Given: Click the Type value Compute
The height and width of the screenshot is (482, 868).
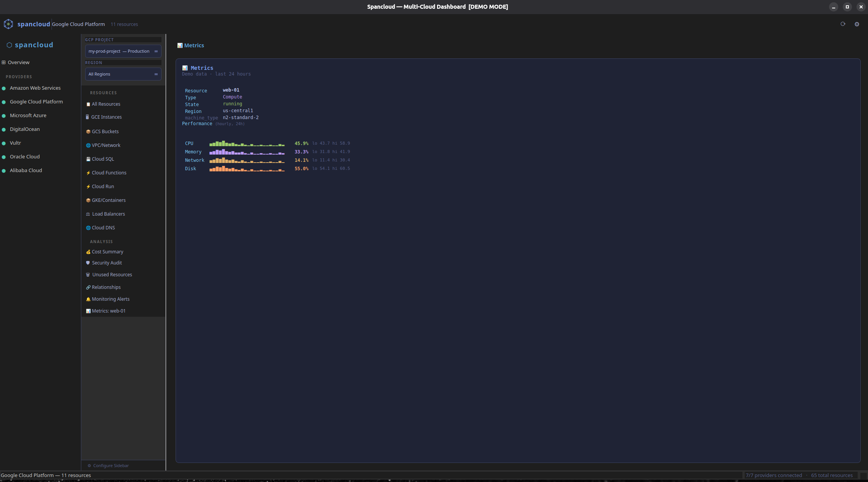Looking at the screenshot, I should (232, 97).
